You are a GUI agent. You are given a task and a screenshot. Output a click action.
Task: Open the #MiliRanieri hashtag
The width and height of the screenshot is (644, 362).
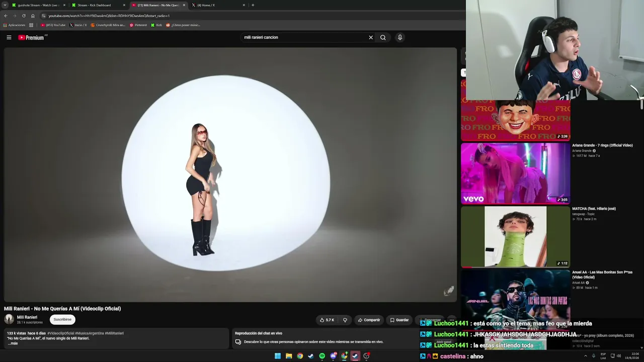click(114, 333)
